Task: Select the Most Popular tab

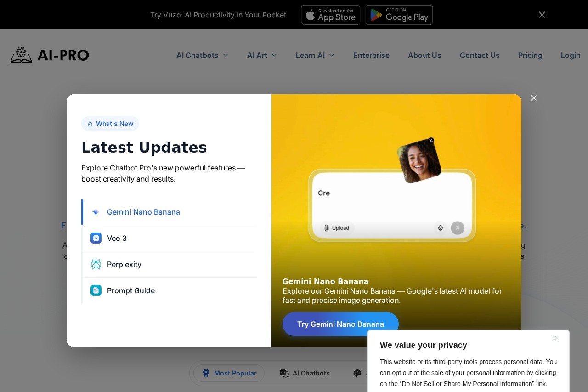Action: [229, 373]
